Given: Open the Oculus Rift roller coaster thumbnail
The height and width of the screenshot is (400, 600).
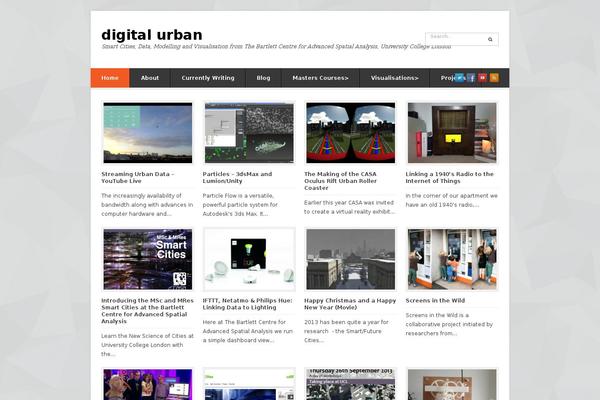Looking at the screenshot, I should (x=351, y=133).
